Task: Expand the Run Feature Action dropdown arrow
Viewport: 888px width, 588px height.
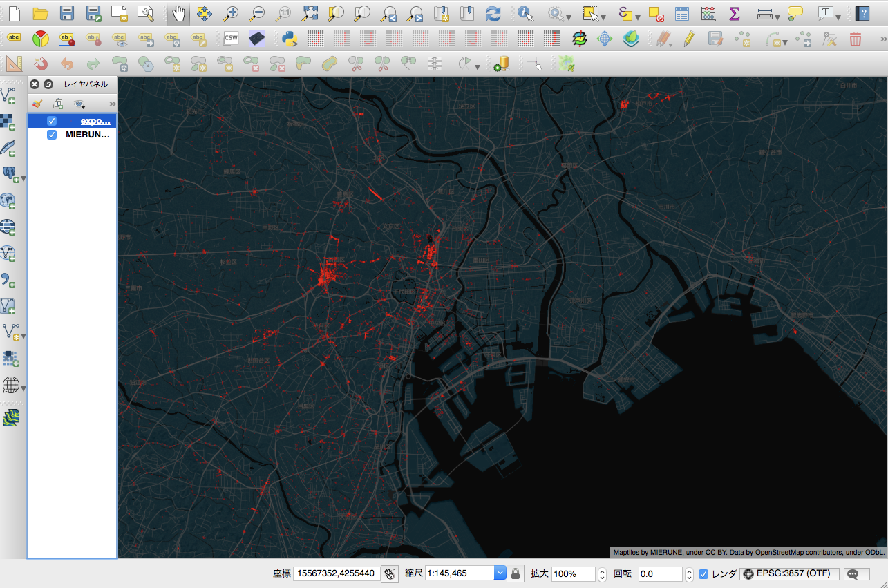Action: coord(569,17)
